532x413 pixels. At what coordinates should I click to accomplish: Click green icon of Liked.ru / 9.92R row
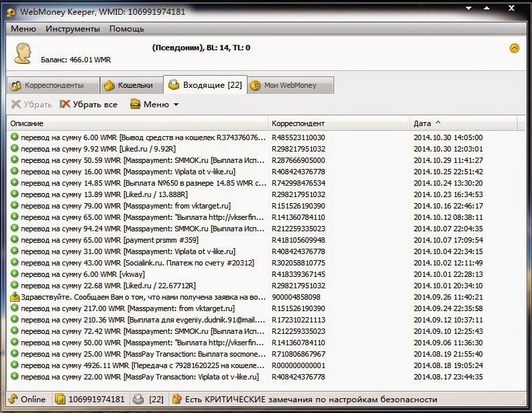(x=14, y=148)
